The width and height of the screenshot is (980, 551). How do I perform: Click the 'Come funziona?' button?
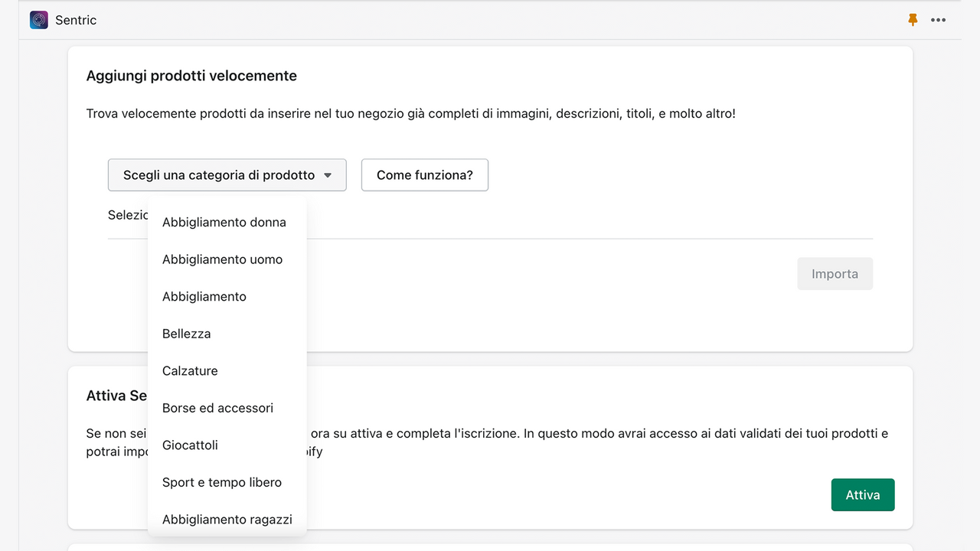[x=425, y=175]
